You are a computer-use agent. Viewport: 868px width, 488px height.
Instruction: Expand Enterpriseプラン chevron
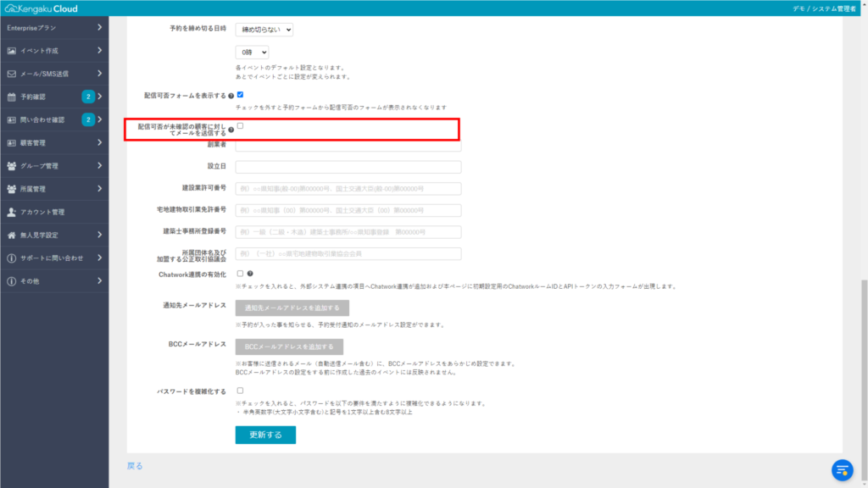(100, 27)
